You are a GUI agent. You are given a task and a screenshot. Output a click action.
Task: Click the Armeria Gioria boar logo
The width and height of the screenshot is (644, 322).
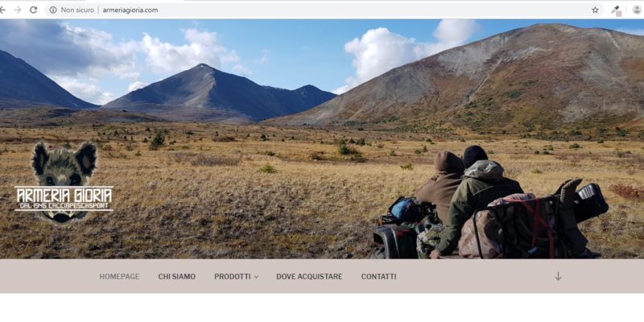[x=64, y=183]
